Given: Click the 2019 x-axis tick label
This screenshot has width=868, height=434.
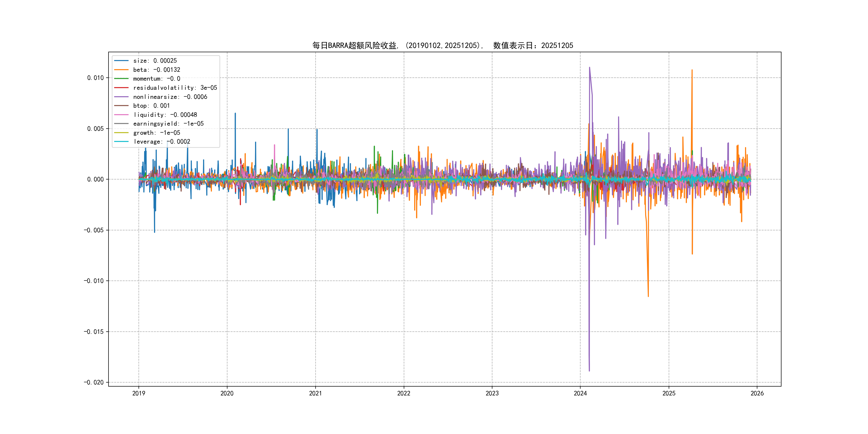Looking at the screenshot, I should (139, 393).
